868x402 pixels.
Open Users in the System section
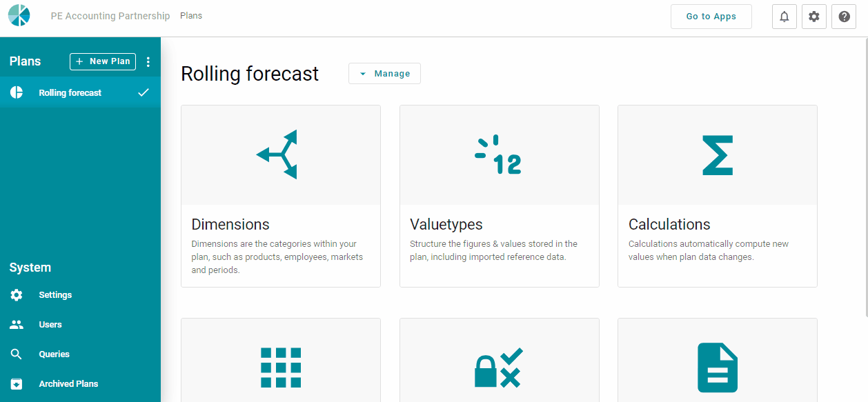(50, 325)
